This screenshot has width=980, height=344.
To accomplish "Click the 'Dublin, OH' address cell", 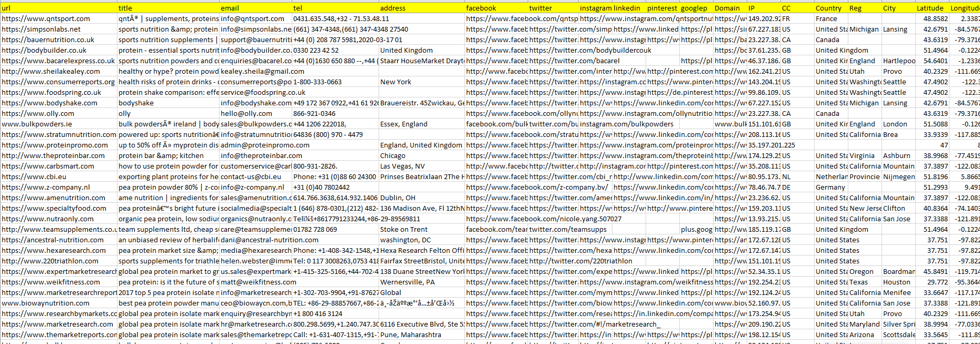I will click(x=422, y=198).
